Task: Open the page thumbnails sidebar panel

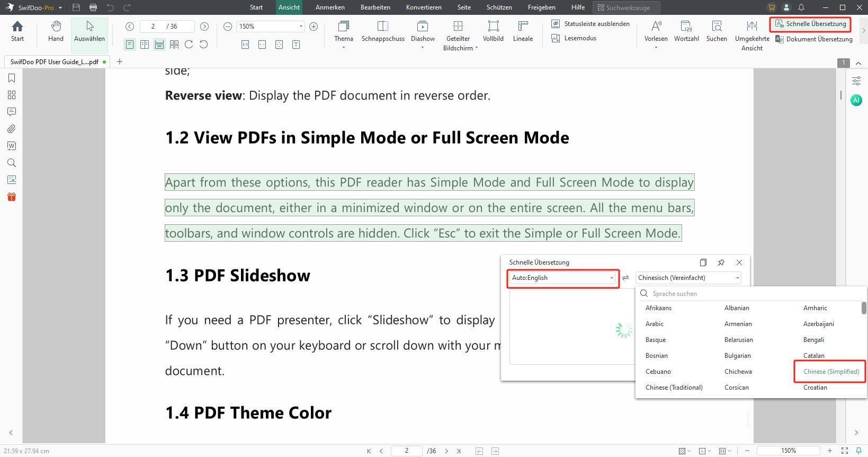Action: point(12,95)
